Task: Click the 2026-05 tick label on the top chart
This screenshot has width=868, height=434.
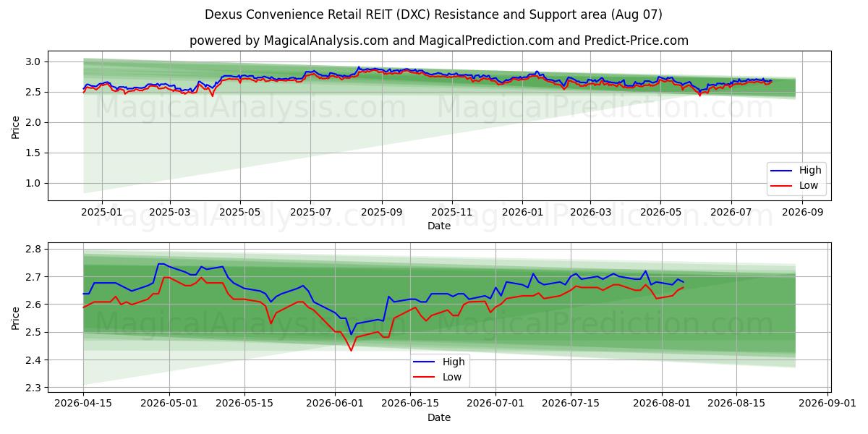Action: [660, 212]
